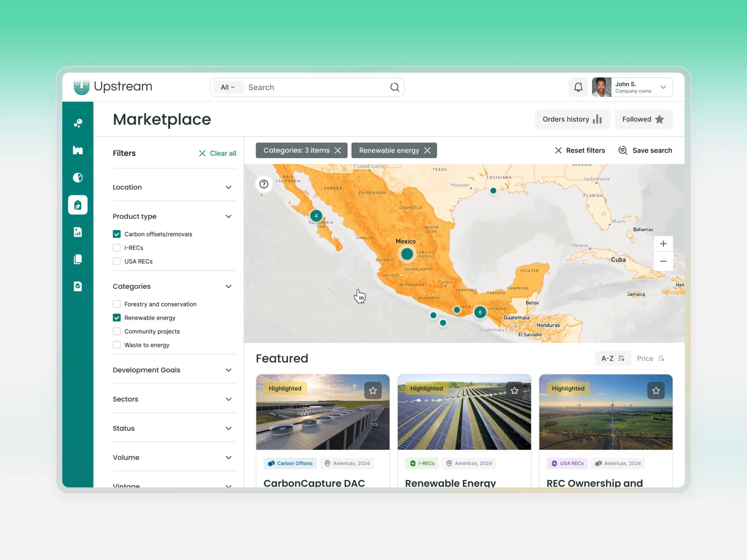Click Clear all filters
The image size is (747, 560).
point(217,153)
